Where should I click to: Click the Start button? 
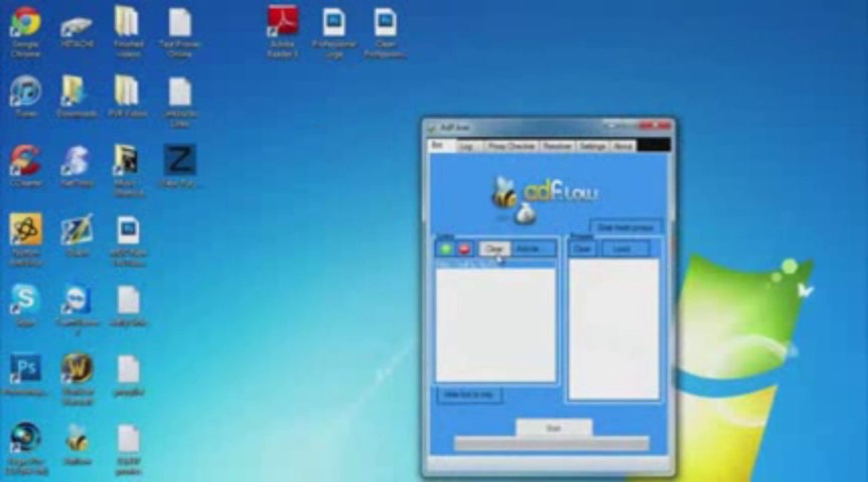553,428
